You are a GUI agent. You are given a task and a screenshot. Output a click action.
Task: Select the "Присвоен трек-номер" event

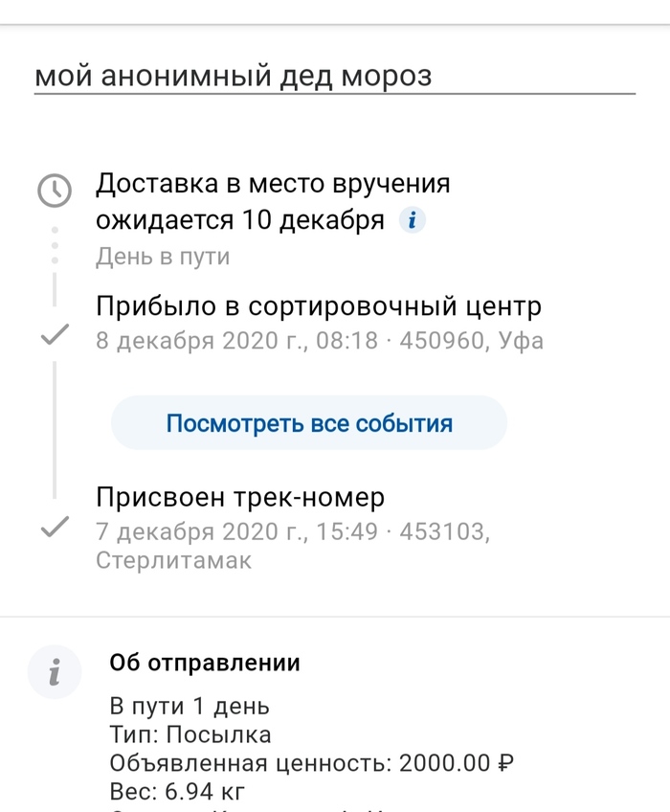(x=240, y=498)
